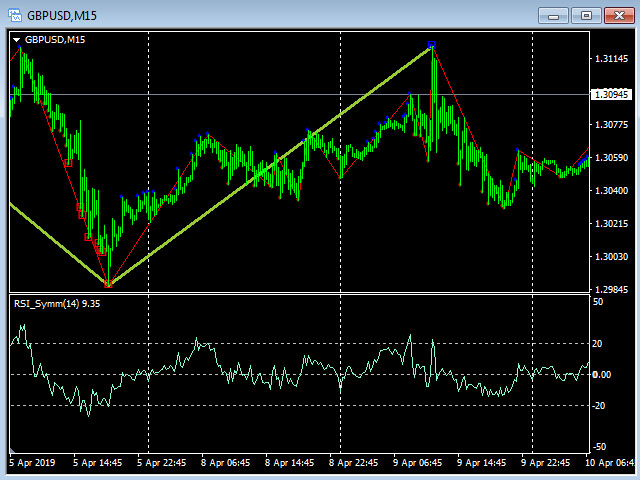Maximize the chart window
This screenshot has height=480, width=640.
(x=586, y=16)
